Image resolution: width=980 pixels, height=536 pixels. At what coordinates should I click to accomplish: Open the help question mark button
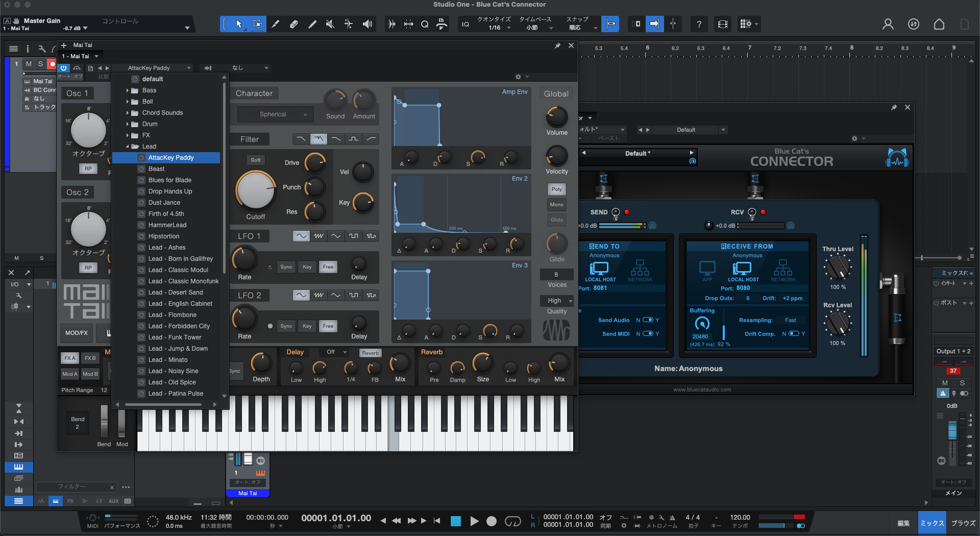coord(699,24)
